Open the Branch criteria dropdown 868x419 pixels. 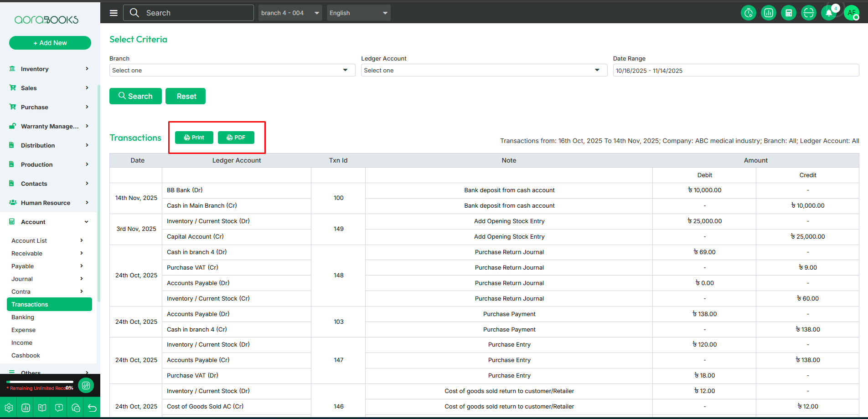(232, 70)
